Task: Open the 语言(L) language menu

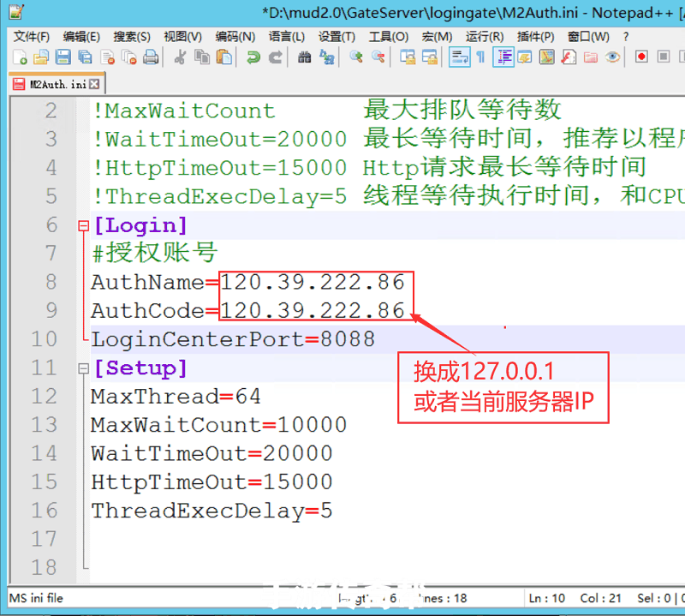Action: tap(286, 37)
